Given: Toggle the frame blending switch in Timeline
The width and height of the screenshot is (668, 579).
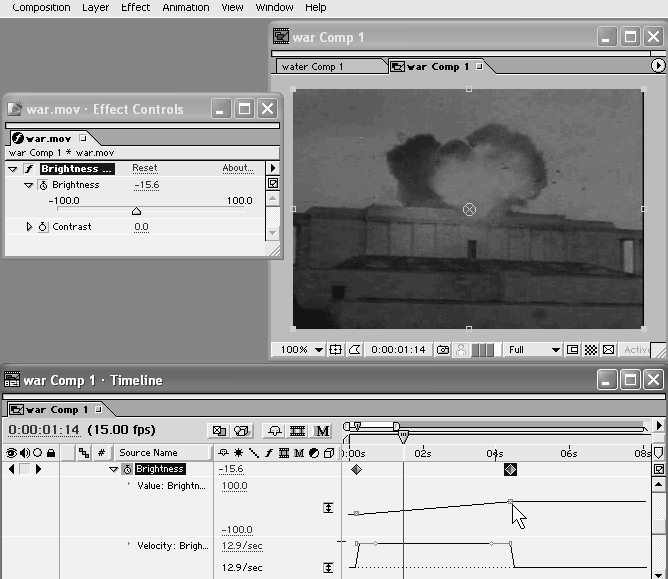Looking at the screenshot, I should click(x=297, y=431).
